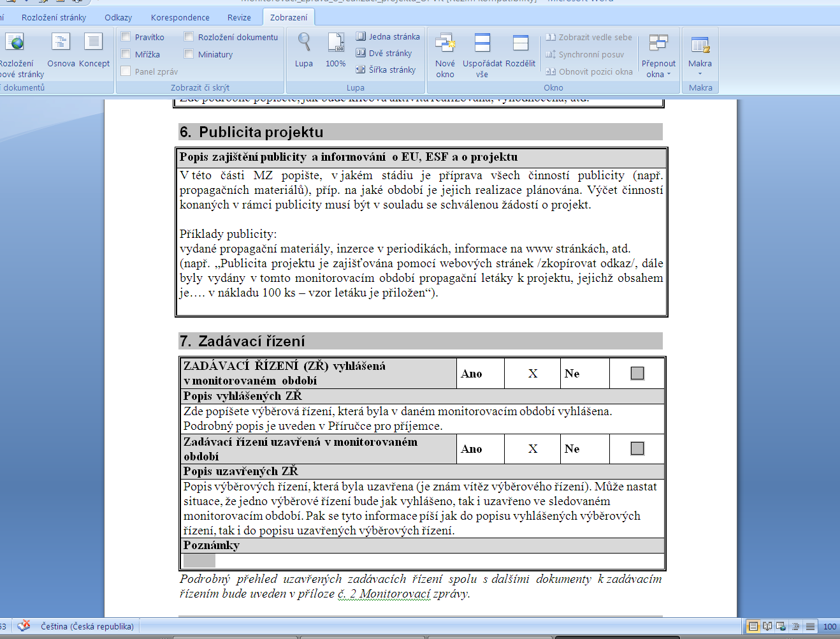This screenshot has height=639, width=840.
Task: Switch to the Revize tab
Action: [x=239, y=17]
